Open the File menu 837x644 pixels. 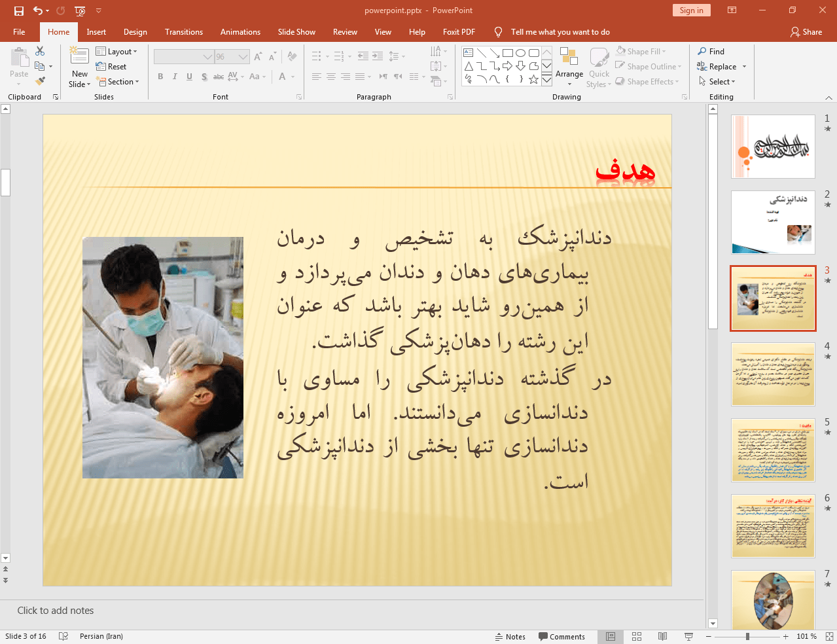click(19, 31)
